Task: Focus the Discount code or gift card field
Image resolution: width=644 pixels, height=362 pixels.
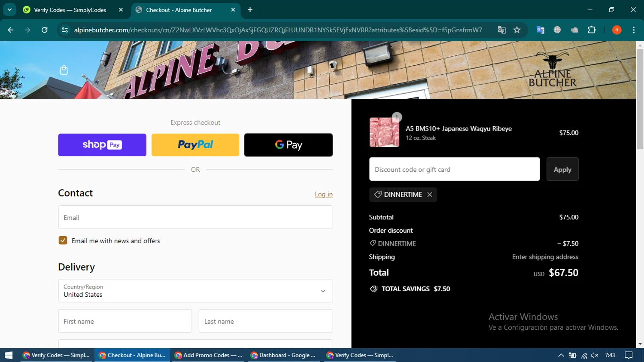Action: [x=454, y=169]
